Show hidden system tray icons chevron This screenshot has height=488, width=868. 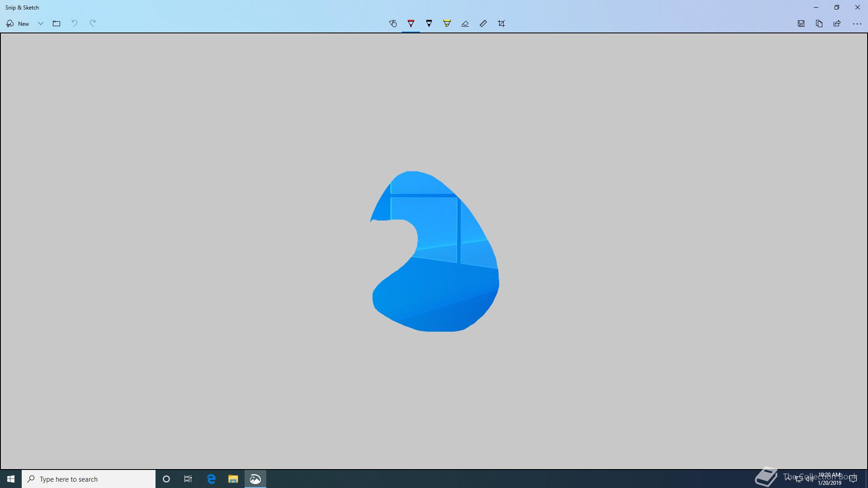(788, 478)
